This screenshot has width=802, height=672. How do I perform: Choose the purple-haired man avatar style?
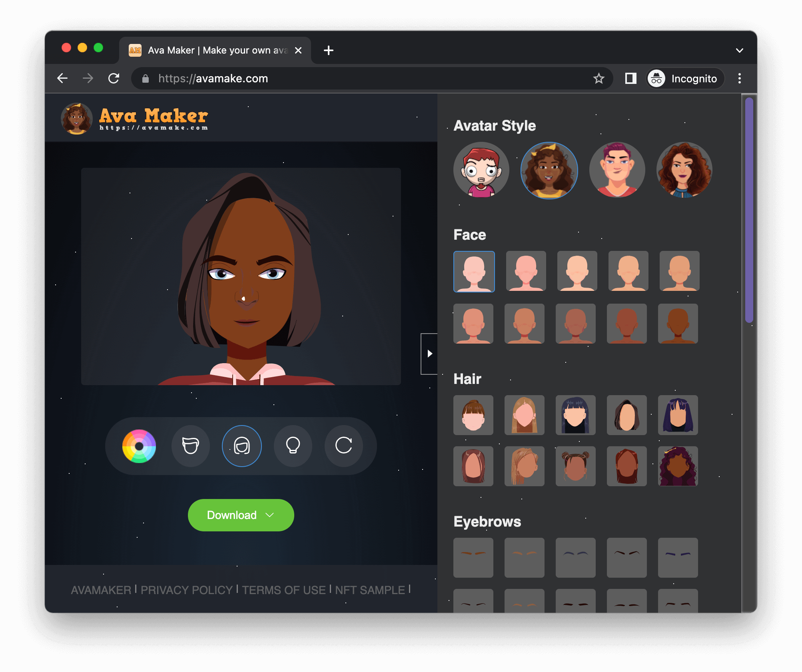[617, 170]
